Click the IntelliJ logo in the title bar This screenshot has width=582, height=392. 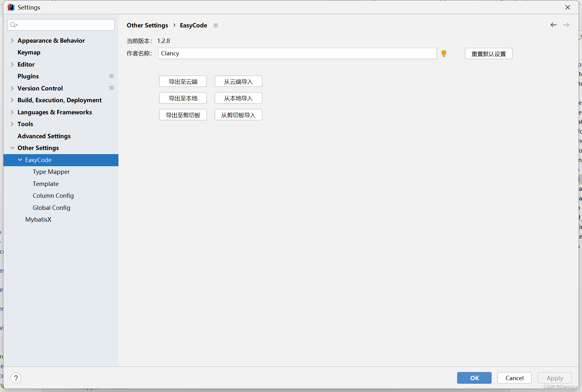(11, 7)
